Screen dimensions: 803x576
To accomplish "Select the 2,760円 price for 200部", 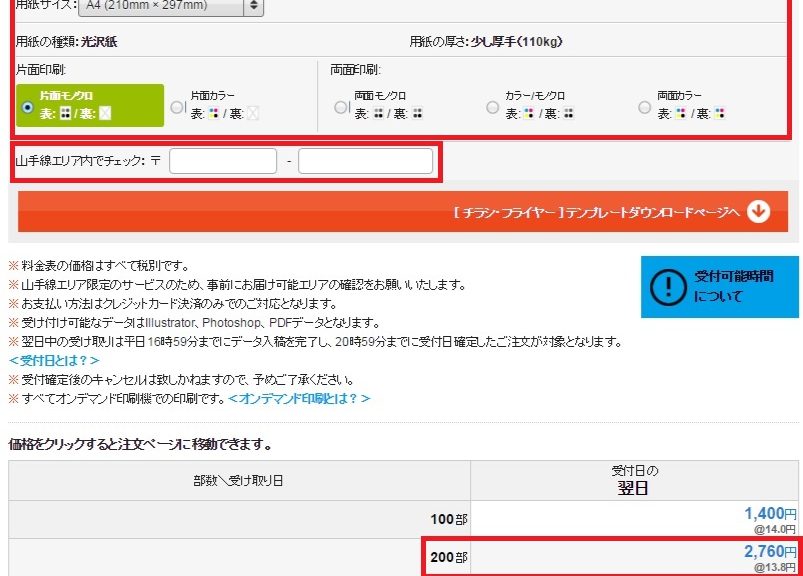I will pos(768,551).
